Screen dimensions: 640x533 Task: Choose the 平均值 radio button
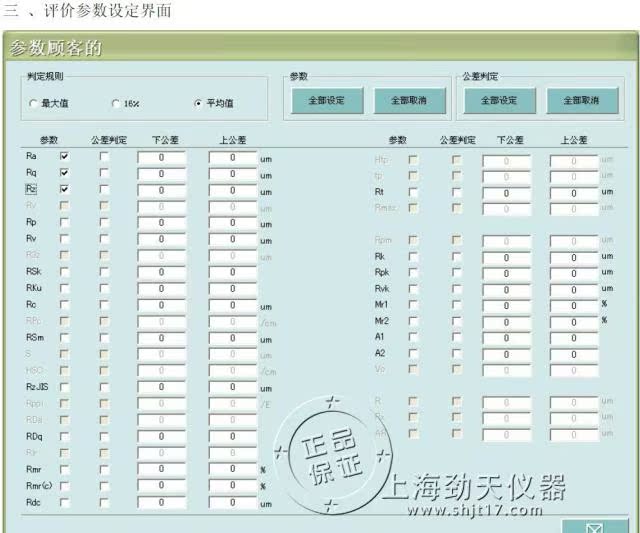click(198, 103)
